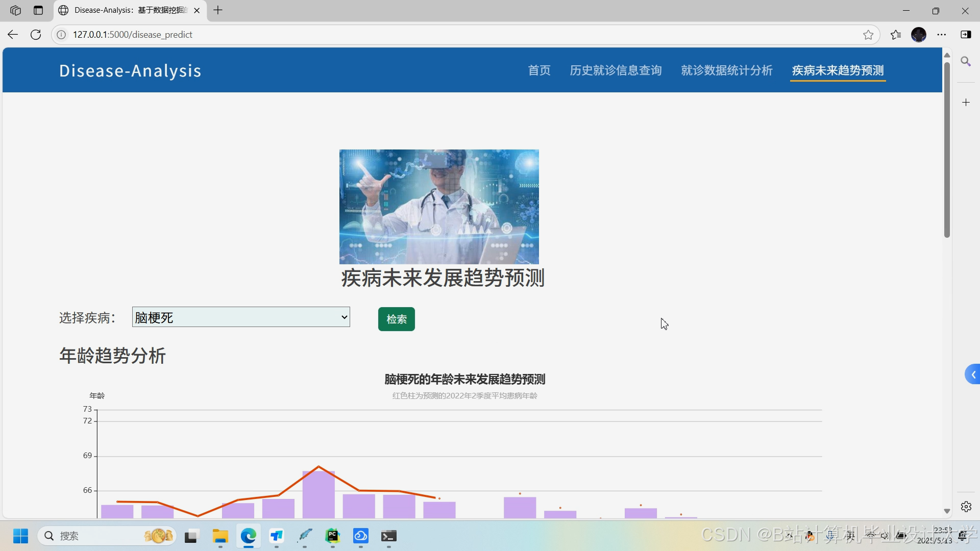Open the Edge three-dot settings menu
The image size is (980, 551).
[942, 35]
